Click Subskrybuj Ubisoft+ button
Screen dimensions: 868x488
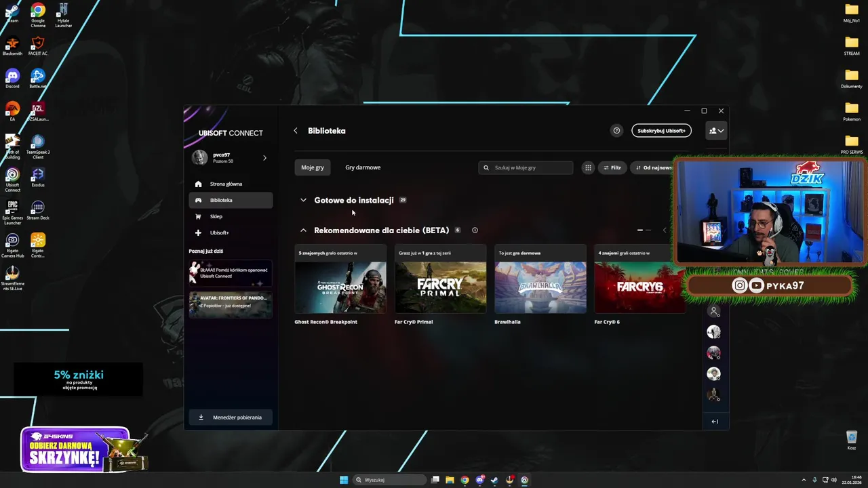[x=661, y=131]
